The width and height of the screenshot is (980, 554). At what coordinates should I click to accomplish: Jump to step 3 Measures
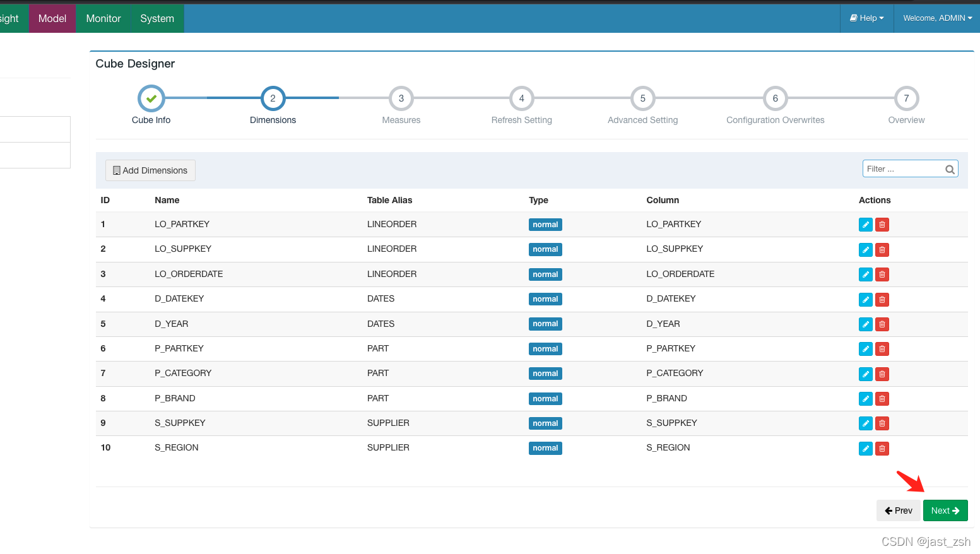(401, 98)
